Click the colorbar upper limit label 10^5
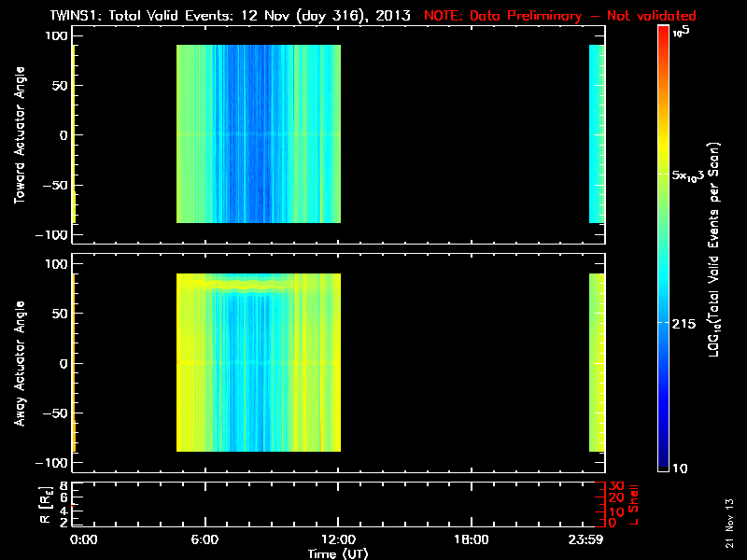The height and width of the screenshot is (560, 747). pos(682,32)
